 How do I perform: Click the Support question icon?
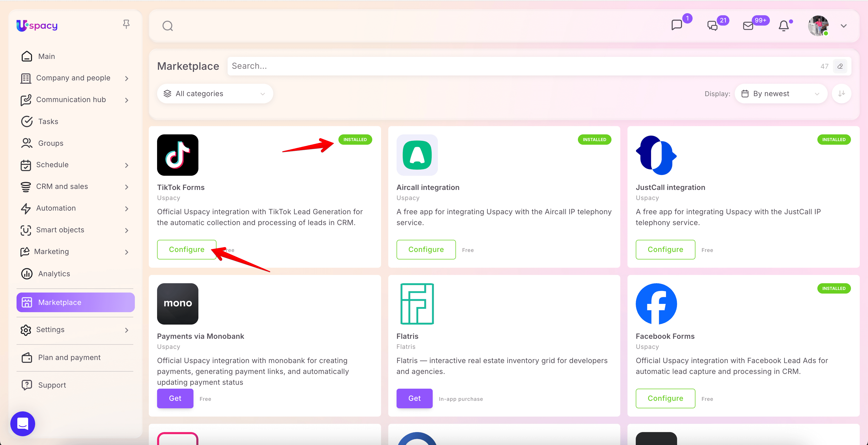(x=27, y=385)
